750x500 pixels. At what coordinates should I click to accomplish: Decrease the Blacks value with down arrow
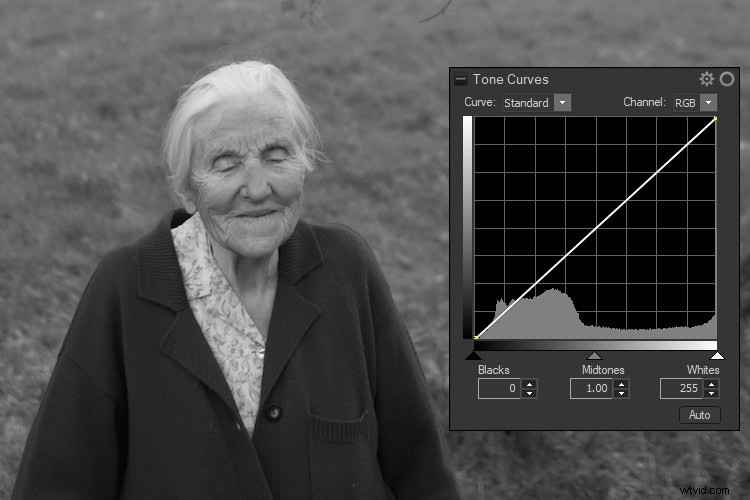pos(529,393)
